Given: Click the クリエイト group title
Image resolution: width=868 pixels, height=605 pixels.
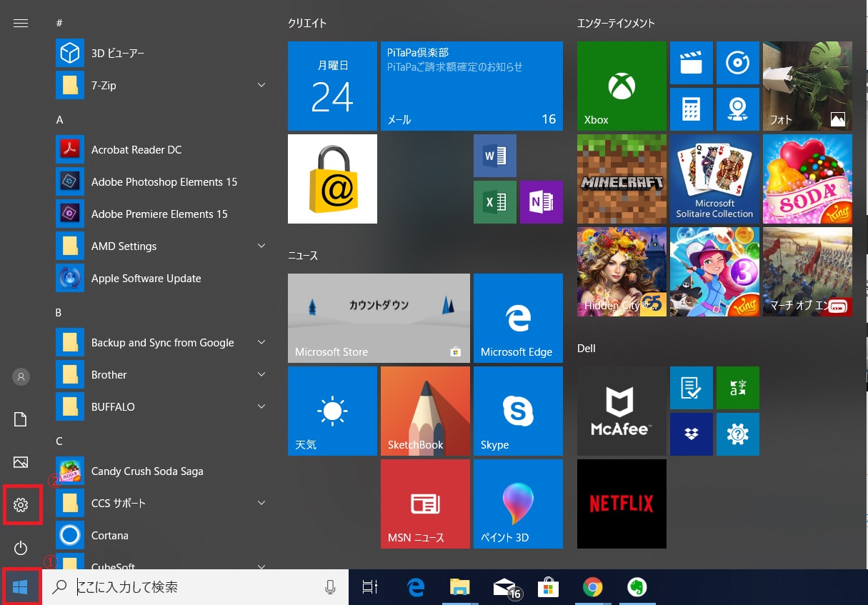Looking at the screenshot, I should tap(307, 23).
